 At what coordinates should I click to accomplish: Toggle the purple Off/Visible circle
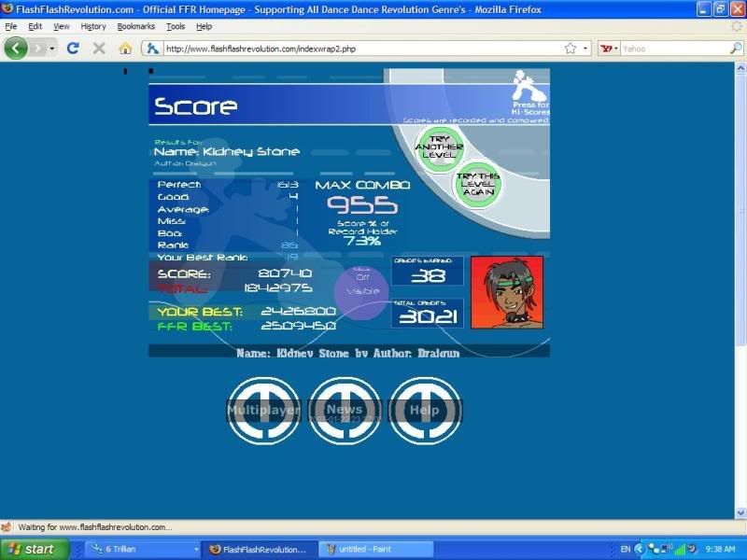[362, 285]
